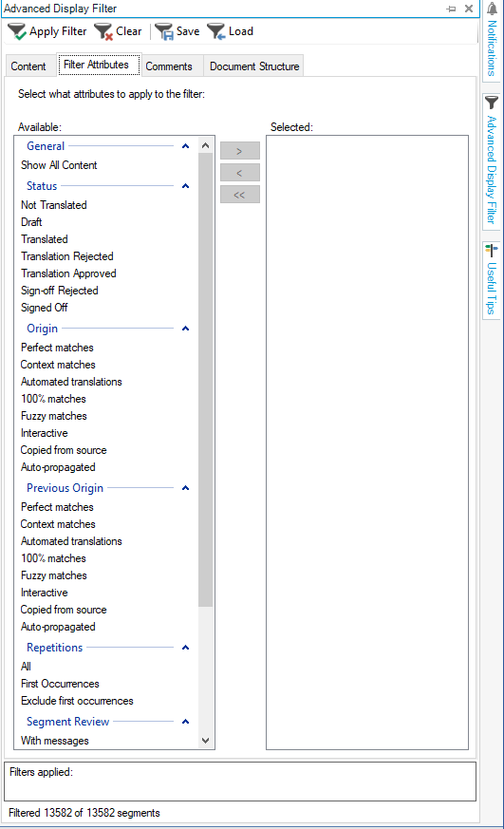Image resolution: width=504 pixels, height=829 pixels.
Task: Select 'Translation Approved' status
Action: pos(68,273)
